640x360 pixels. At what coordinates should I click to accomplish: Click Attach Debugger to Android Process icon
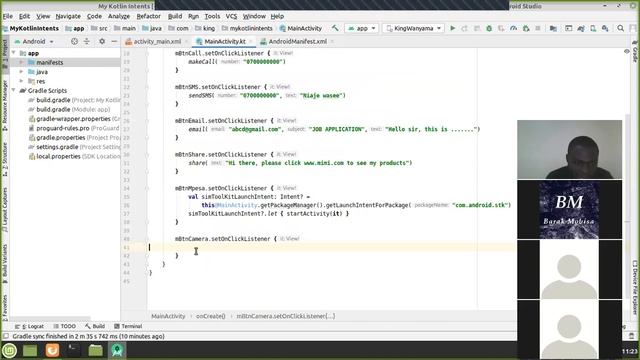tap(526, 28)
